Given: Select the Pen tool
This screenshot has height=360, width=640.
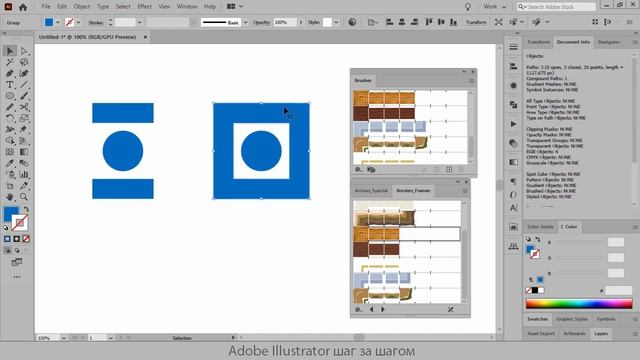Looking at the screenshot, I should [x=10, y=73].
